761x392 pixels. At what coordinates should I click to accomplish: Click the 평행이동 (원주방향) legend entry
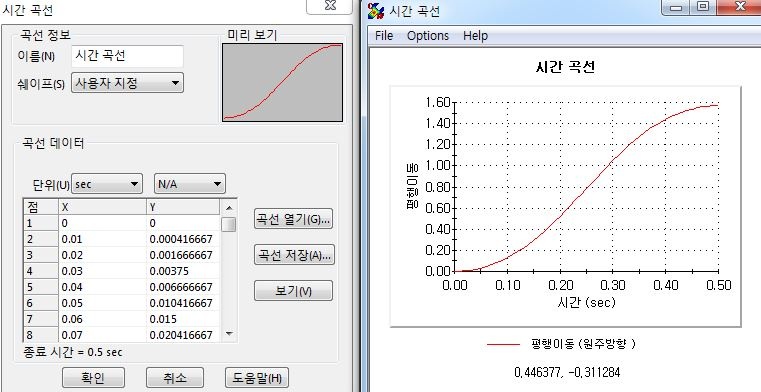[x=562, y=344]
